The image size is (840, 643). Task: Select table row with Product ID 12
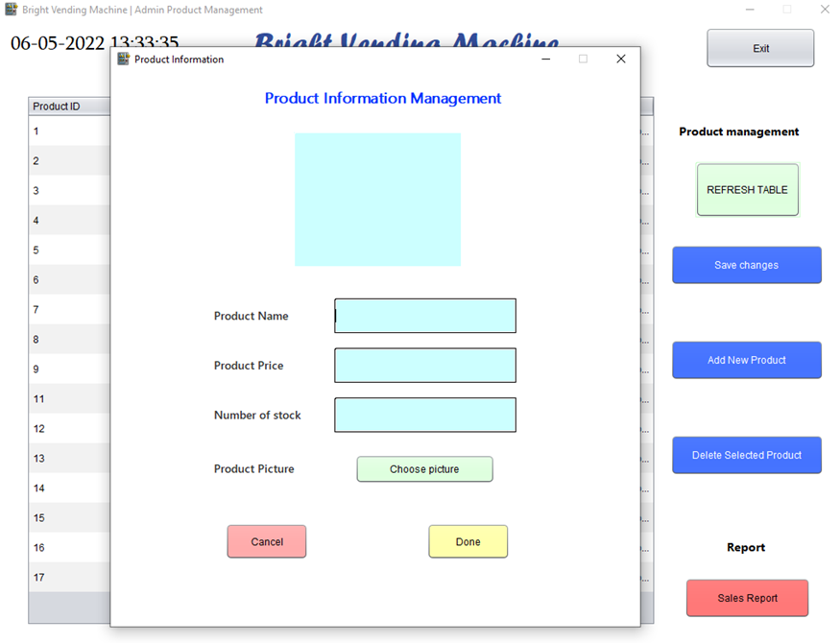pyautogui.click(x=70, y=428)
